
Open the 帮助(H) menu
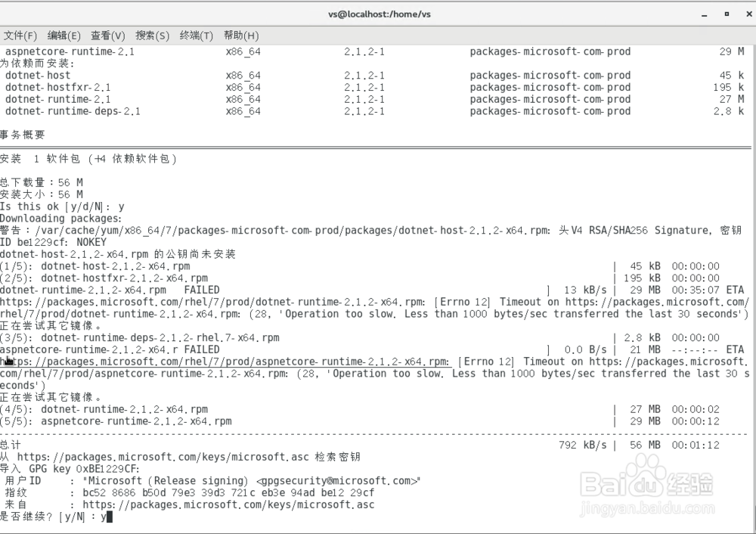[240, 36]
